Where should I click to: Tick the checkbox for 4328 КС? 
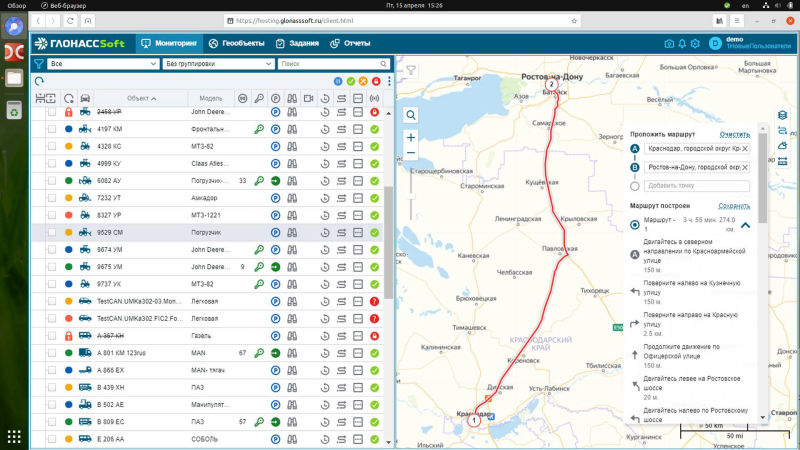coord(51,146)
